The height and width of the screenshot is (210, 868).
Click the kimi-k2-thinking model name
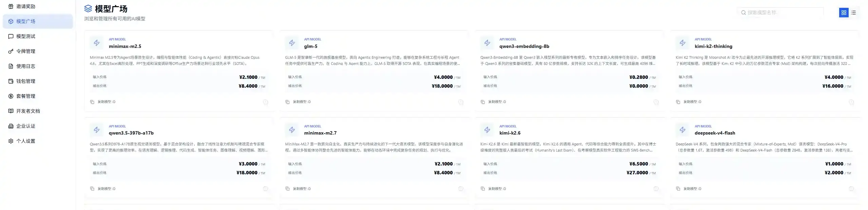point(713,46)
